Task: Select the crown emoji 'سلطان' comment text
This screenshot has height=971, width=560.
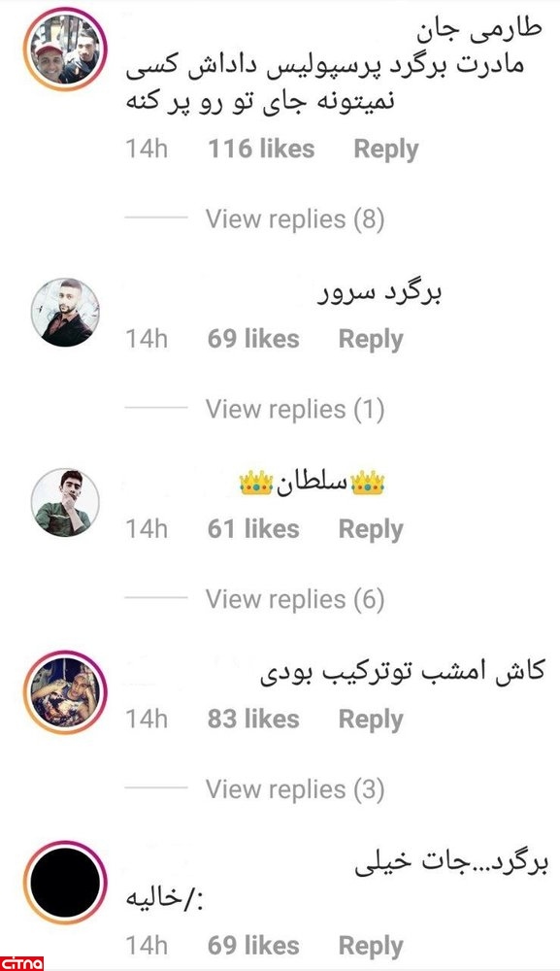Action: [312, 483]
